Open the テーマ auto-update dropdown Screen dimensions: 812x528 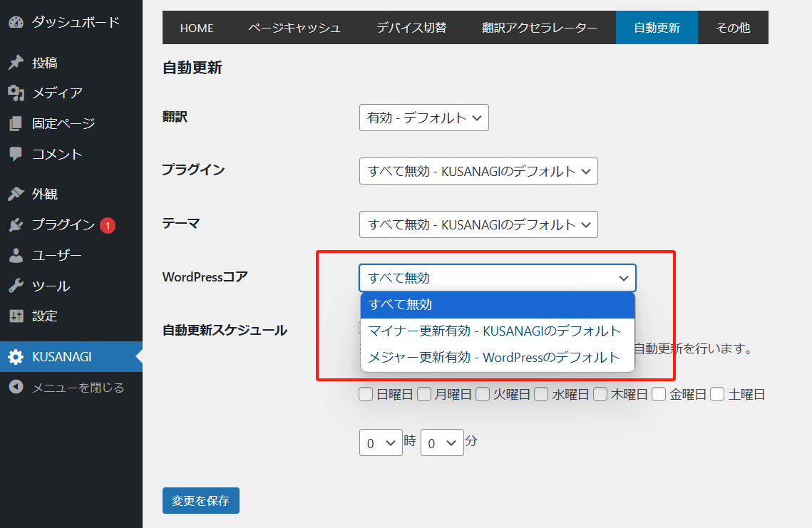click(478, 224)
